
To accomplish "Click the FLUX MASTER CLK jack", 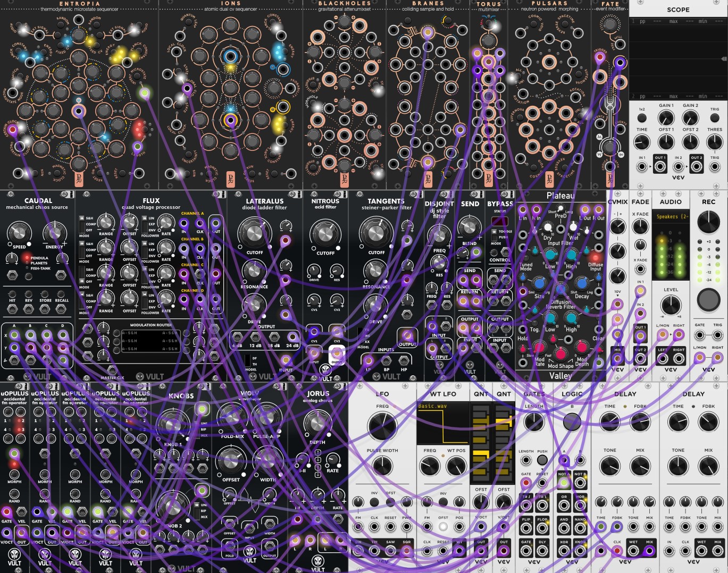I will click(x=112, y=370).
